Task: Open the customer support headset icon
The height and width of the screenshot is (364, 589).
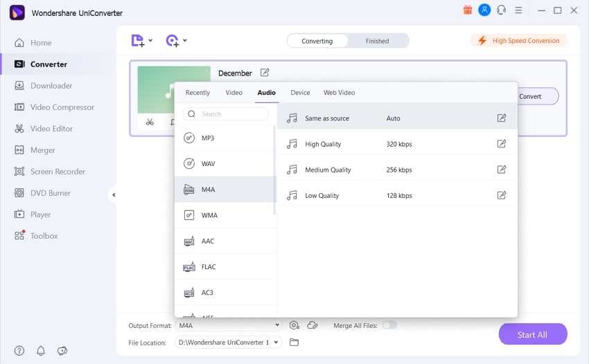Action: click(x=501, y=10)
